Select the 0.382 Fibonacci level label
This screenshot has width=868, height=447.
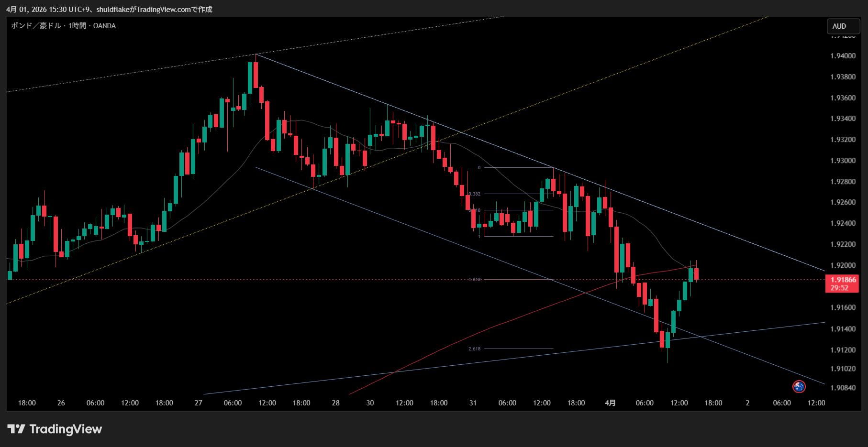(474, 194)
